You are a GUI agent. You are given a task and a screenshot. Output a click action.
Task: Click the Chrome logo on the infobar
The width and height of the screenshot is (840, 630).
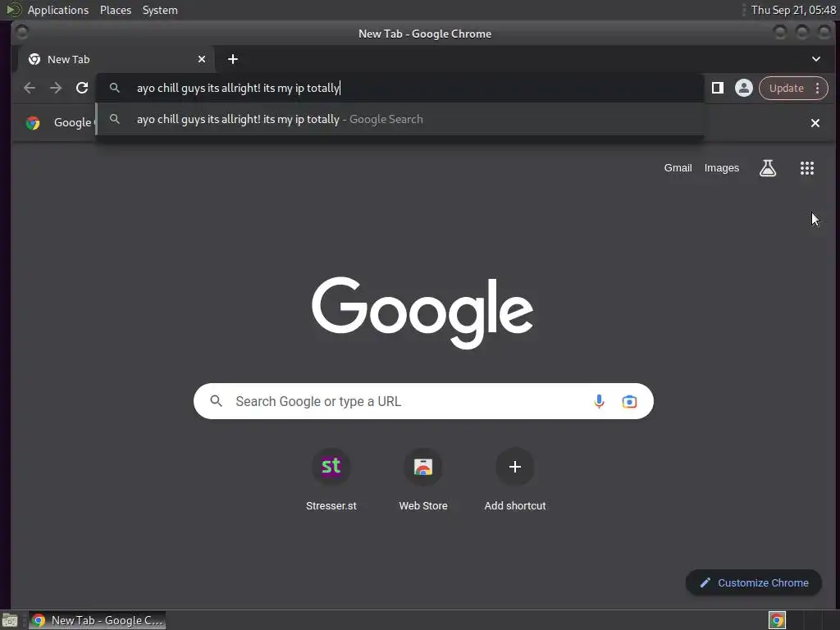(33, 123)
